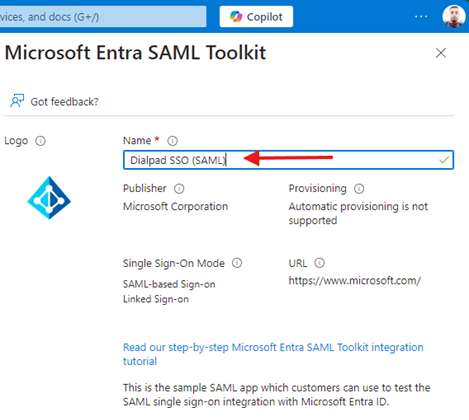Click the search resources box in header
The image size is (469, 420).
coord(103,17)
